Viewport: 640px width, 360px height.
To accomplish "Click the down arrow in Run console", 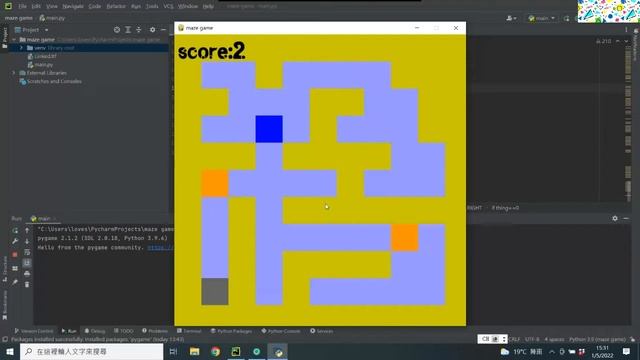I will tap(27, 241).
